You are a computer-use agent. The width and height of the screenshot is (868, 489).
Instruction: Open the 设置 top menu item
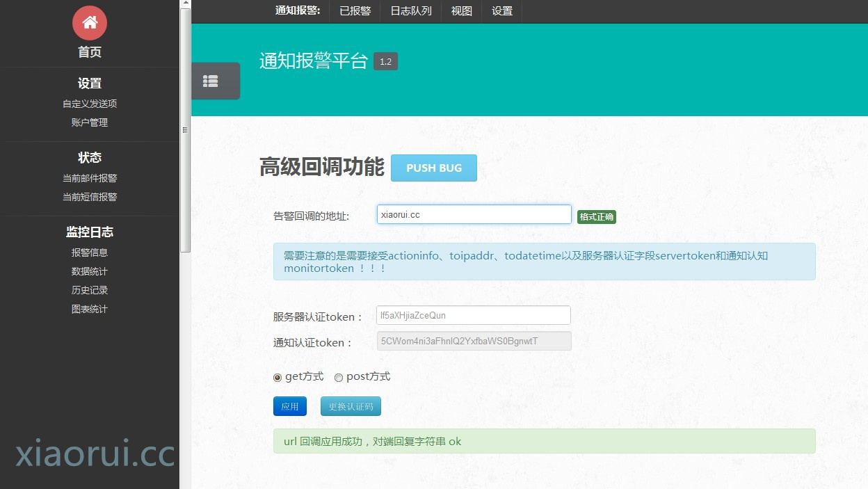(x=501, y=11)
